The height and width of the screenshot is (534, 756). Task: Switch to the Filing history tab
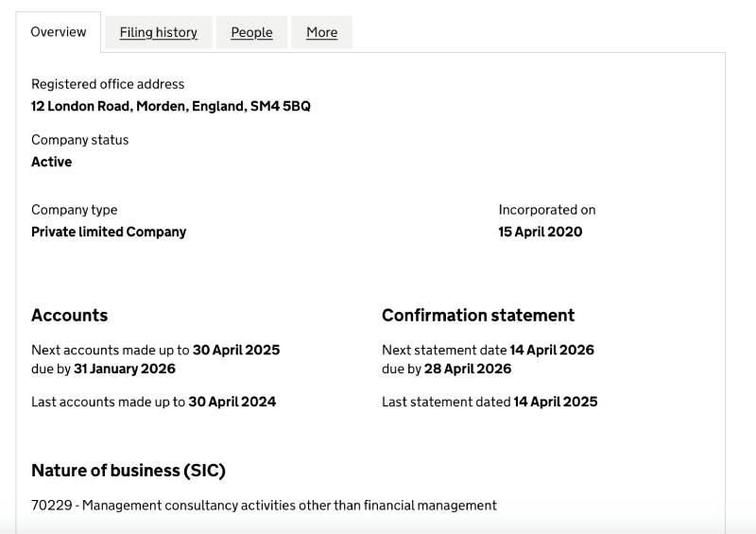coord(158,32)
